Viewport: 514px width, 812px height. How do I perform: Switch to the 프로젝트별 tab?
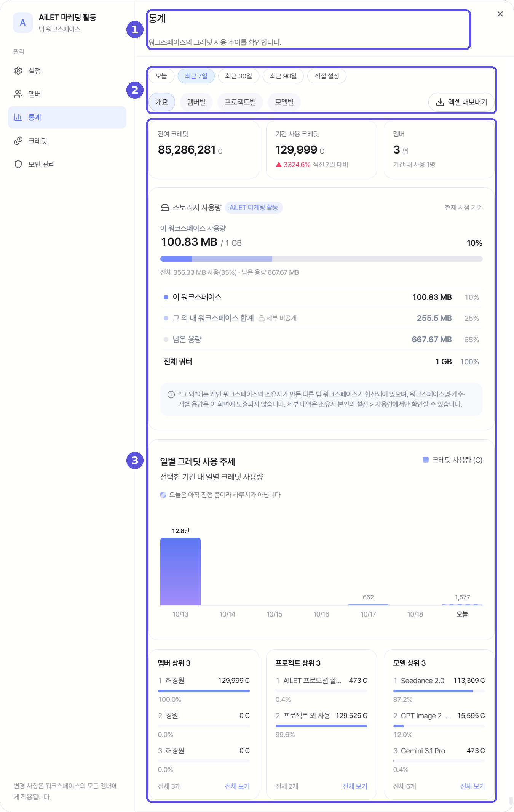[240, 102]
